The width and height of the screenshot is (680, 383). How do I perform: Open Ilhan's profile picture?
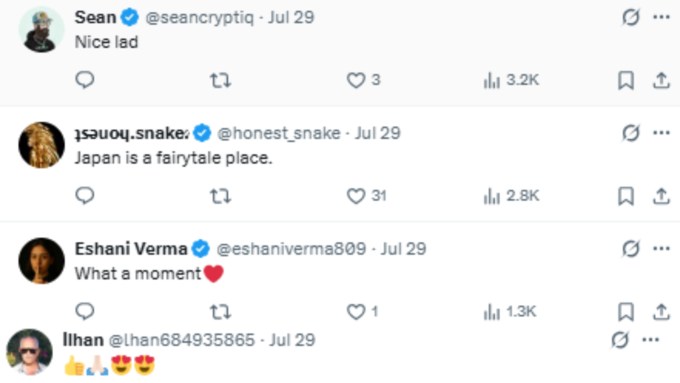29,352
